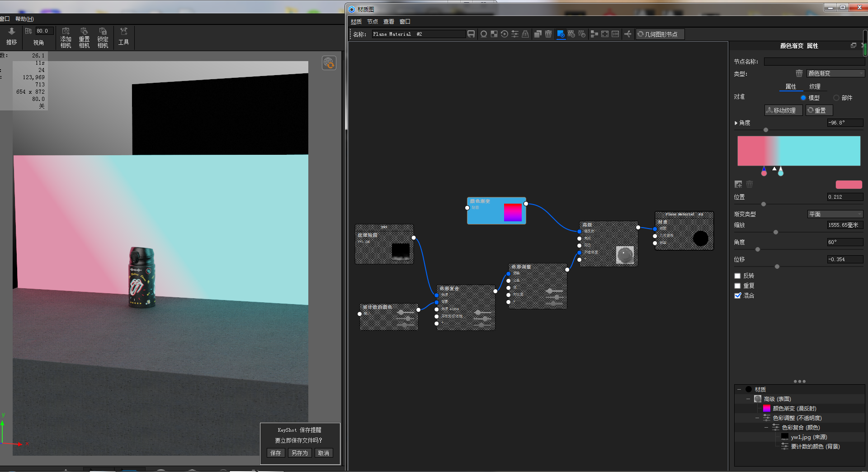The image size is (868, 472).
Task: Select the Part (部件) radio button
Action: click(x=836, y=98)
